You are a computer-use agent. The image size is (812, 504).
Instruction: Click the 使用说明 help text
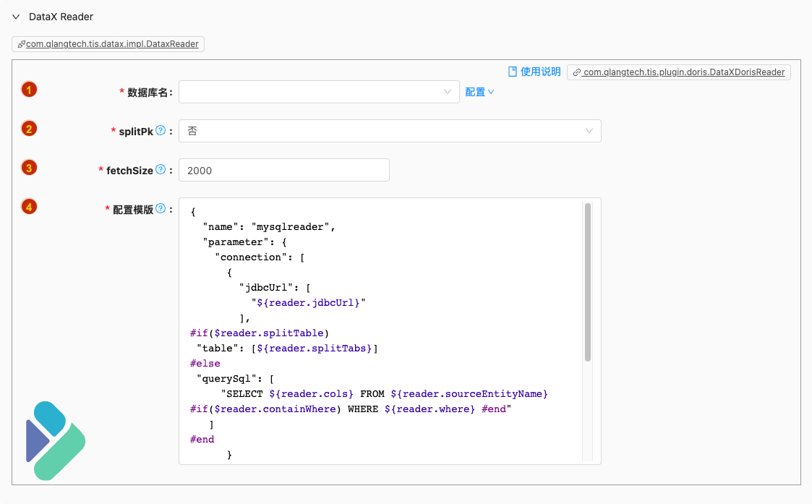(541, 72)
